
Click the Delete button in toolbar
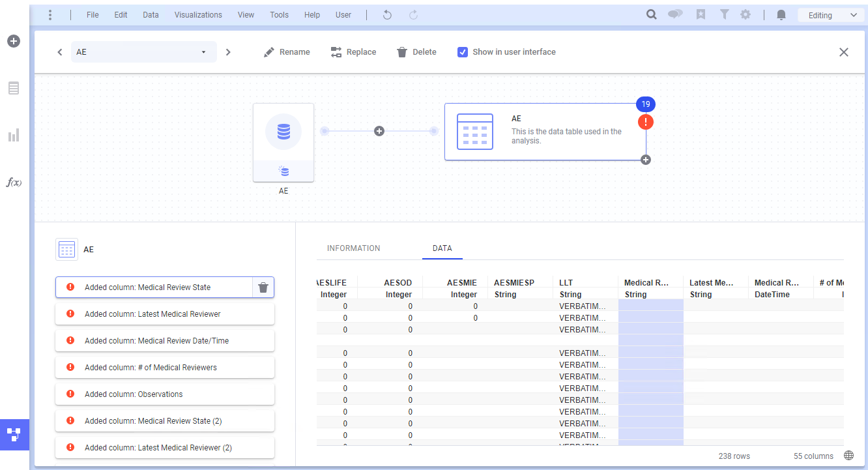pyautogui.click(x=416, y=52)
